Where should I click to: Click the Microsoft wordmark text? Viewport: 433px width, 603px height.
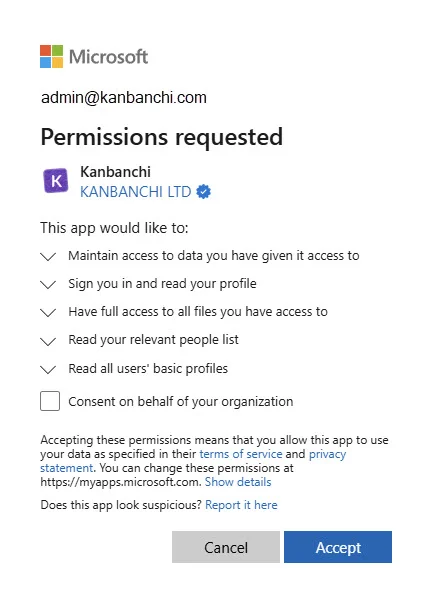coord(109,57)
